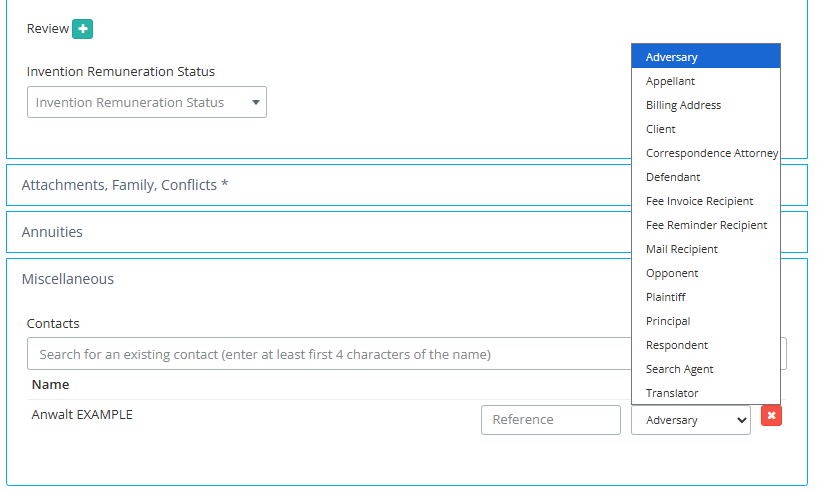Select Client in the dropdown list
This screenshot has height=492, width=821.
point(661,129)
